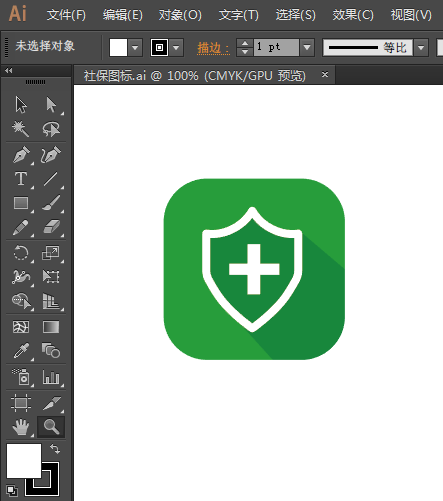Pick the Eraser tool
The height and width of the screenshot is (501, 443).
(x=51, y=227)
